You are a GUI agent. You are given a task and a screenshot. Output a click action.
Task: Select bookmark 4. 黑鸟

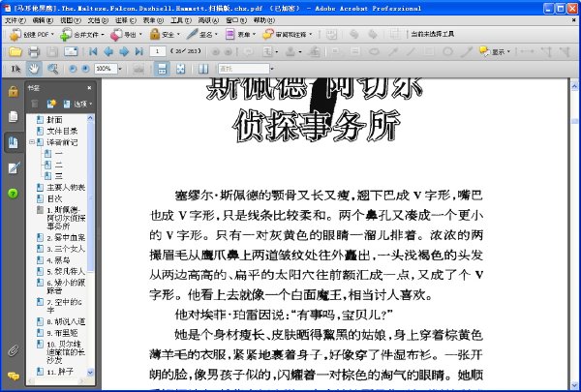click(x=58, y=260)
